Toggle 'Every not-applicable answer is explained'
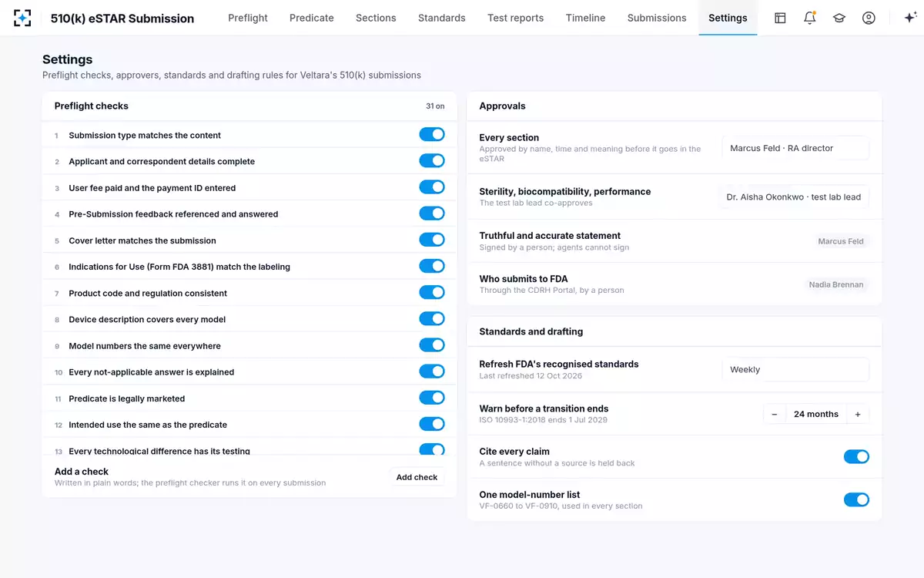Screen dimensions: 924x578 point(432,371)
